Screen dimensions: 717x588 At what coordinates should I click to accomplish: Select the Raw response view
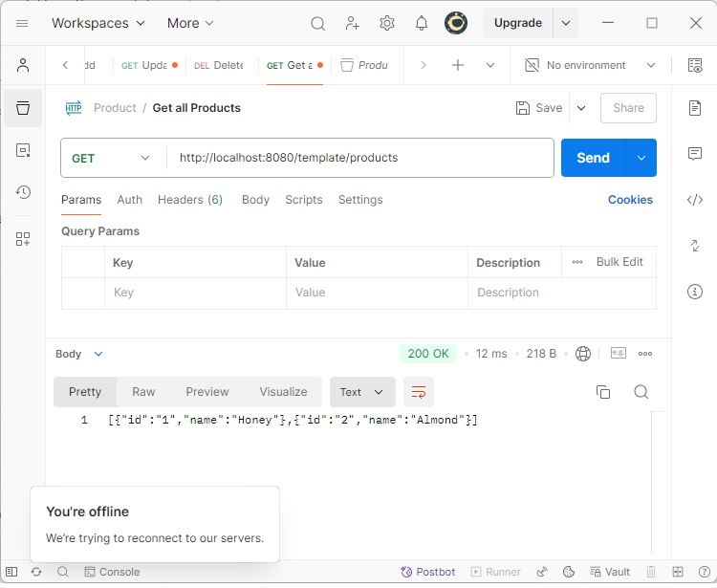point(143,392)
